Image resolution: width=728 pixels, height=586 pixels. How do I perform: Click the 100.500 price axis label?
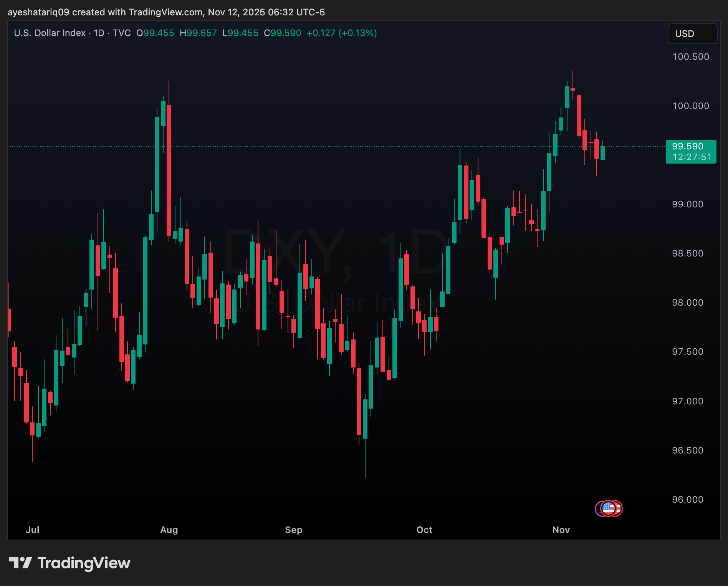pyautogui.click(x=691, y=57)
